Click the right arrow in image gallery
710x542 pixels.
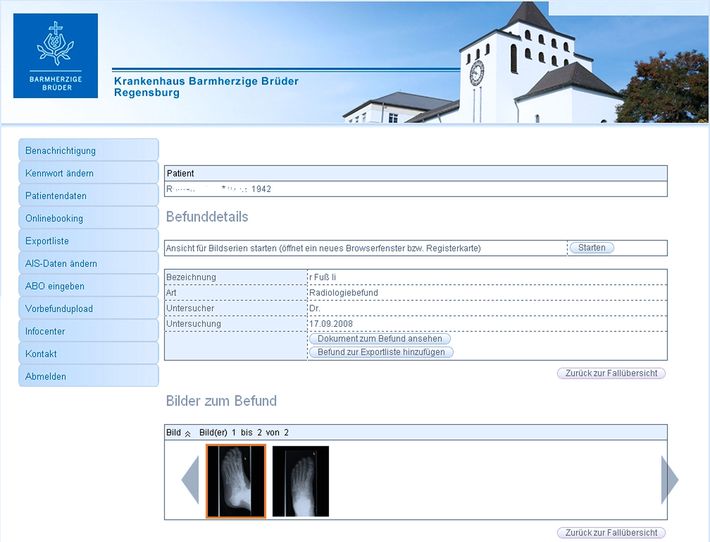(x=669, y=480)
